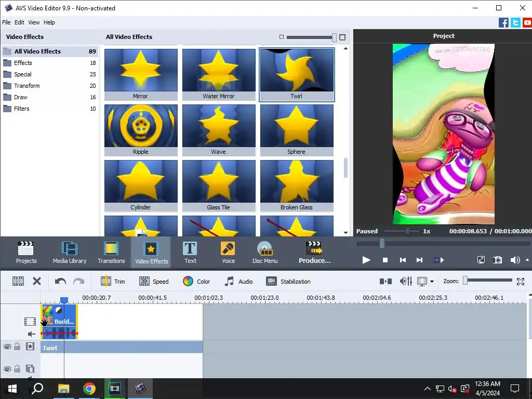
Task: Select the Wave effect thumbnail
Action: coord(219,130)
